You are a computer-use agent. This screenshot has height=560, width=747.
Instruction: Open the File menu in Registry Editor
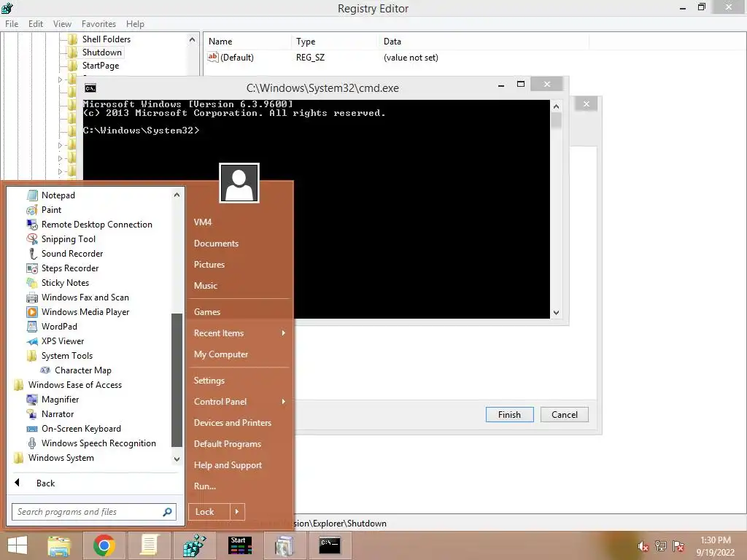(12, 24)
